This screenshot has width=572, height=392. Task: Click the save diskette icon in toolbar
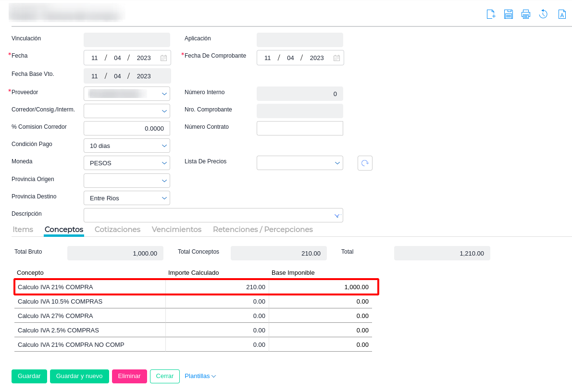pos(508,14)
